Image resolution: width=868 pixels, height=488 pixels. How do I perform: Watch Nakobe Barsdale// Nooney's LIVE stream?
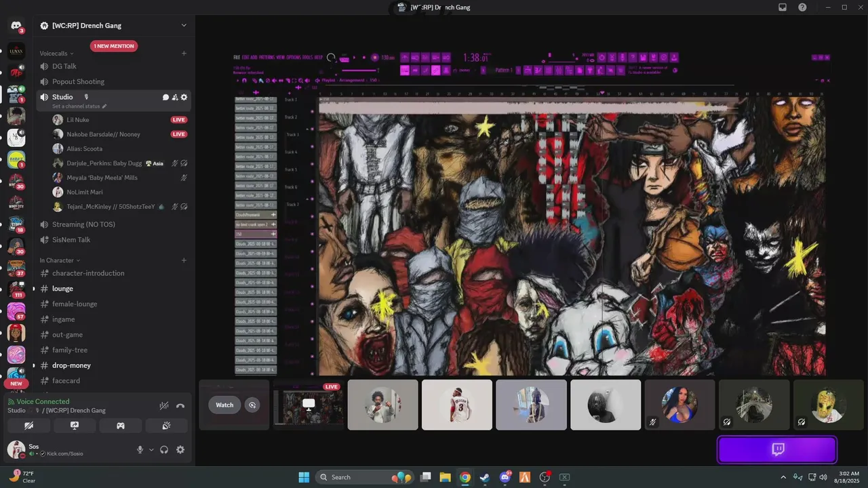pos(179,134)
